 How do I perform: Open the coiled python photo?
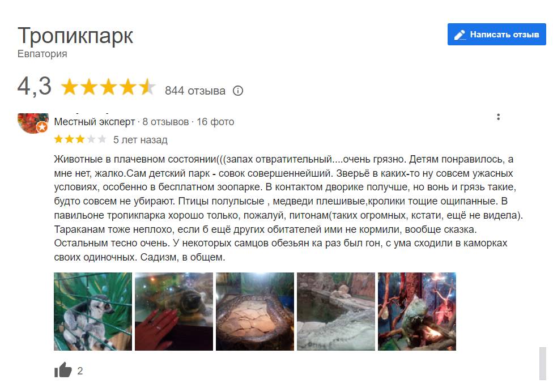(255, 311)
